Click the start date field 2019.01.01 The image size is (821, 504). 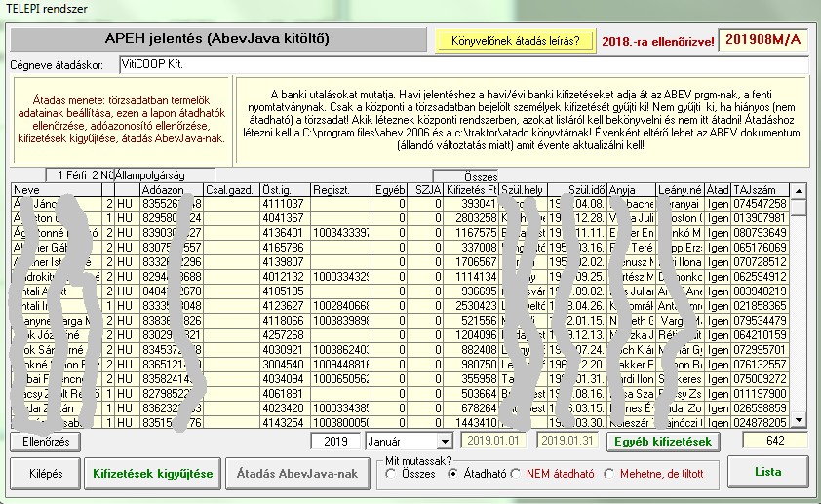[x=492, y=441]
